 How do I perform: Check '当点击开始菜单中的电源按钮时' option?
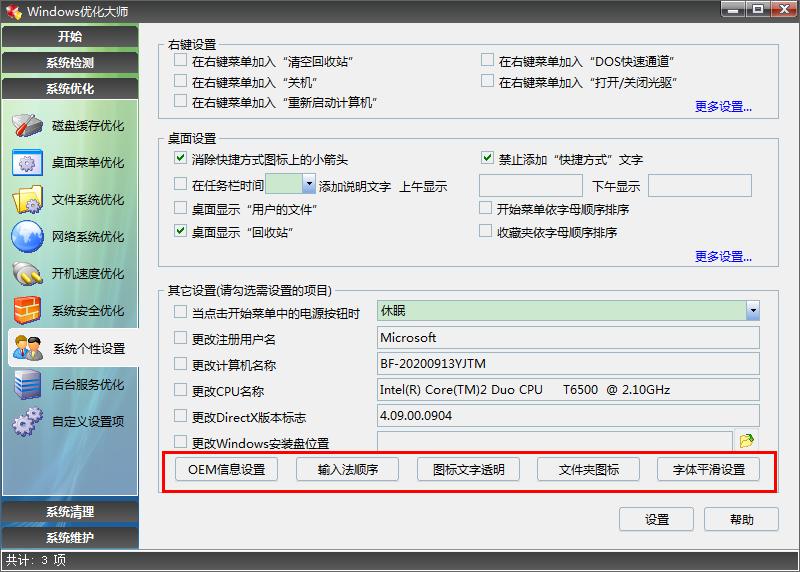point(181,311)
